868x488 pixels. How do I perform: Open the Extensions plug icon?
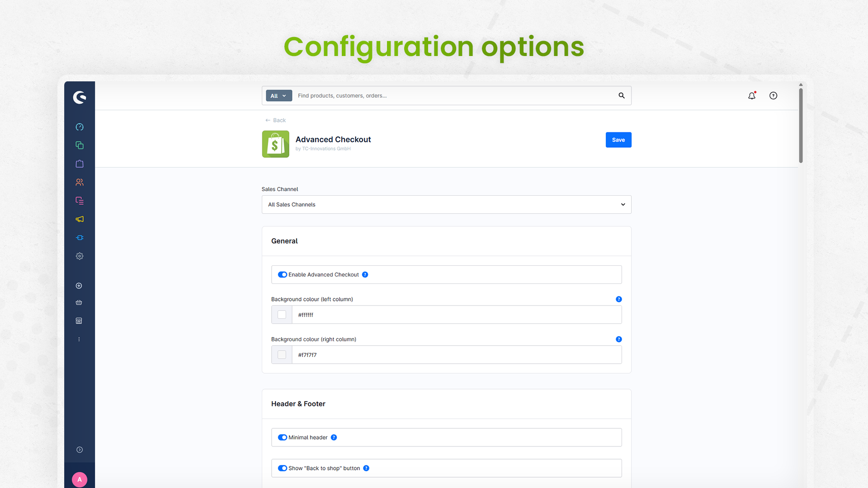(x=80, y=238)
